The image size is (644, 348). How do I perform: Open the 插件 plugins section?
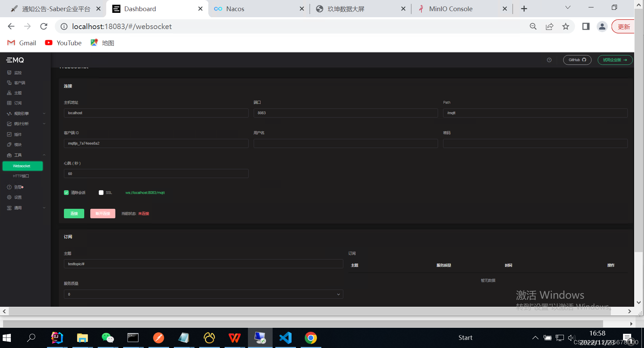point(18,134)
